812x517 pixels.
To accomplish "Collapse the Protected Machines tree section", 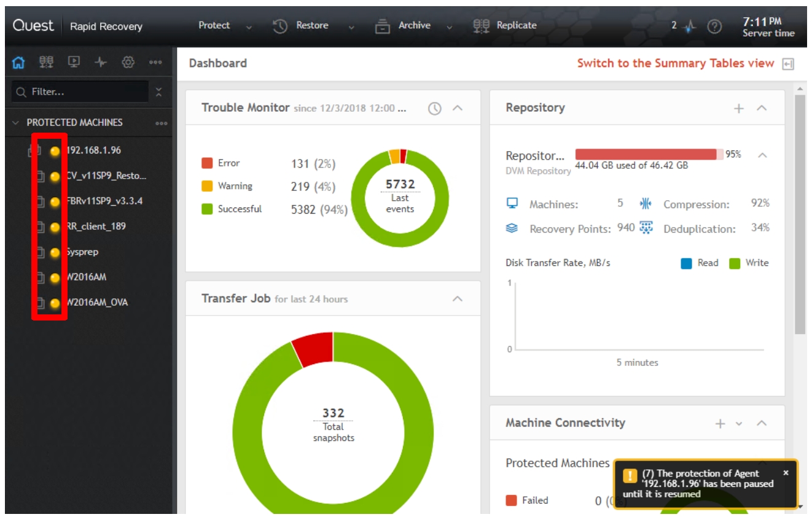I will [x=15, y=123].
